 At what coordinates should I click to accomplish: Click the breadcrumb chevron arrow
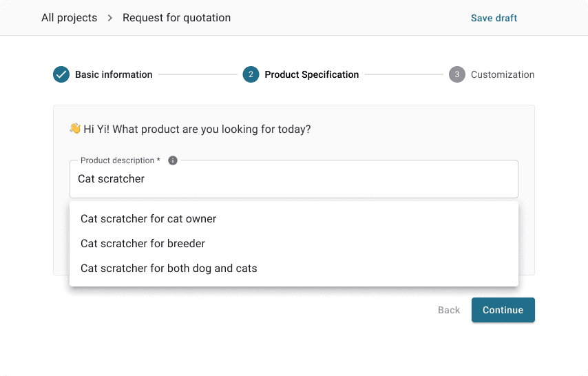pos(110,18)
